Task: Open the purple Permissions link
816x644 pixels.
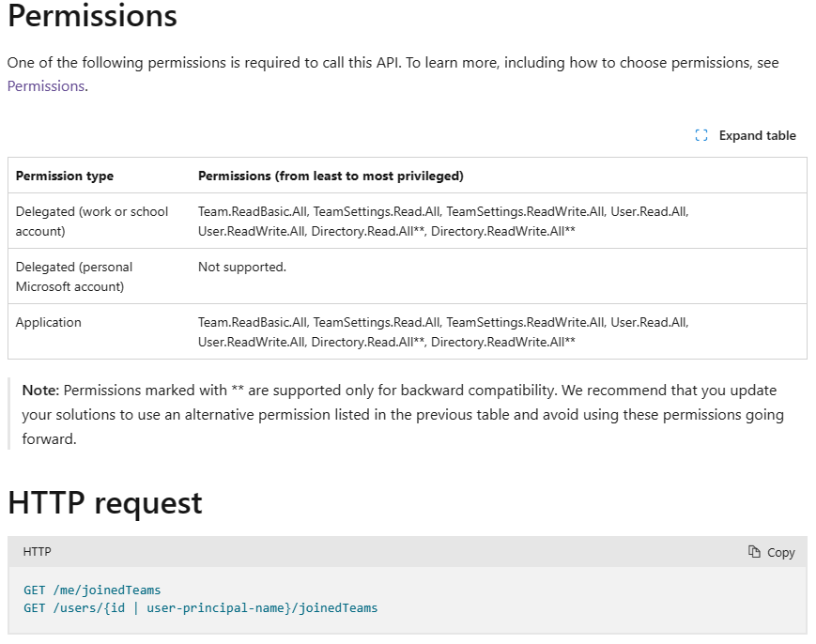Action: (x=46, y=86)
